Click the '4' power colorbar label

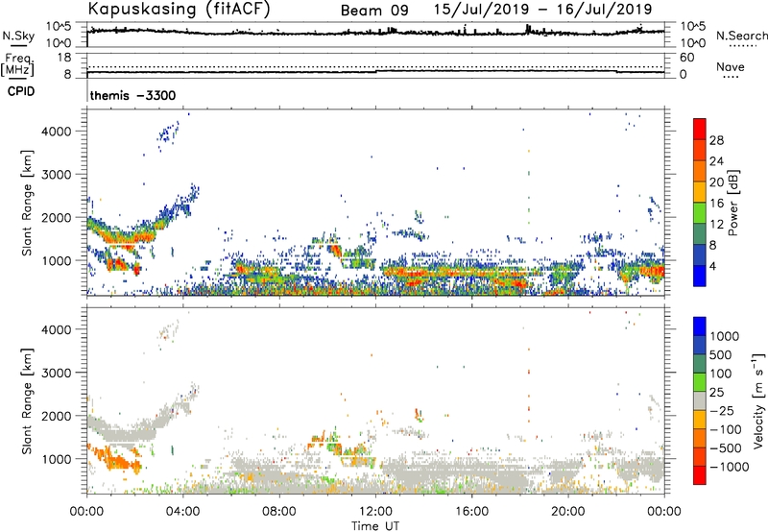(713, 267)
